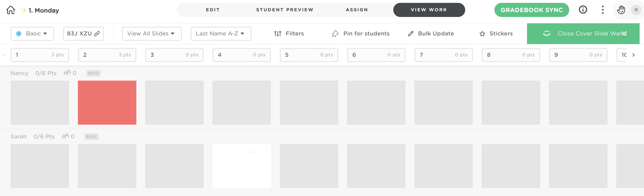Viewport: 644px width, 196px height.
Task: Switch to the Student Preview tab
Action: click(285, 10)
